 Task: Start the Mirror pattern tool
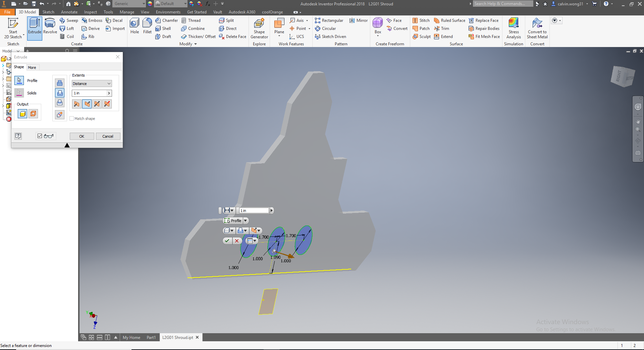tap(358, 20)
